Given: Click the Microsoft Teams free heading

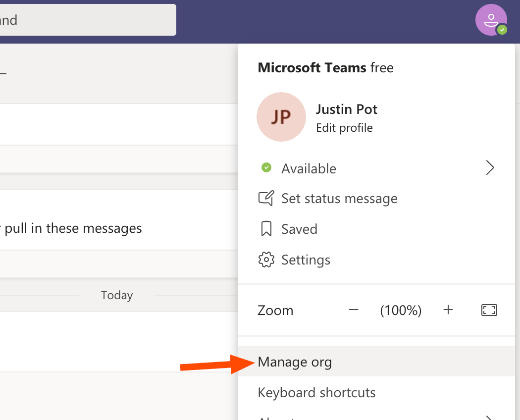Looking at the screenshot, I should (x=325, y=68).
